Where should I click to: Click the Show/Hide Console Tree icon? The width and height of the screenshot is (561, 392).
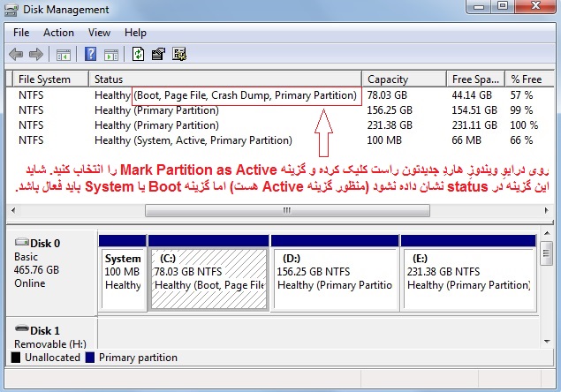coord(64,54)
